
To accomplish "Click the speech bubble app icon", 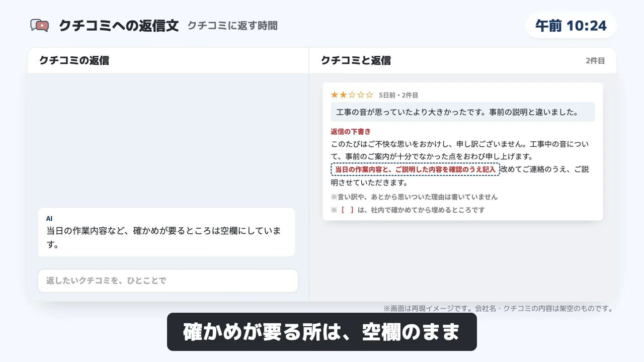I will [39, 26].
